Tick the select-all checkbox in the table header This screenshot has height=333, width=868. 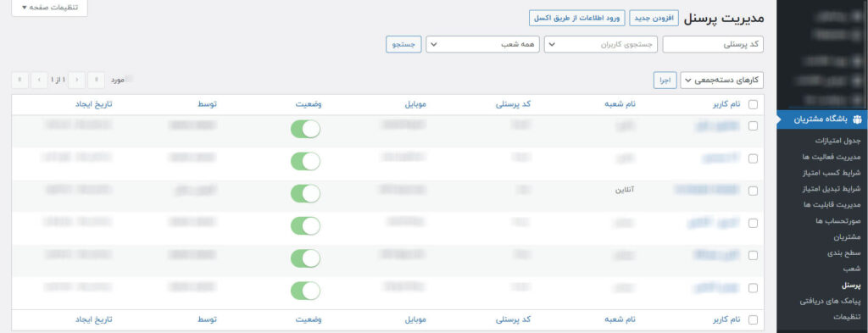point(753,104)
